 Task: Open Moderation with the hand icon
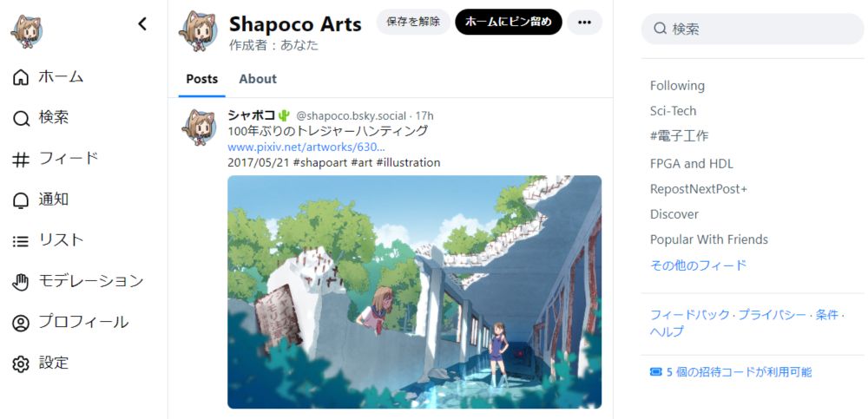pos(21,282)
